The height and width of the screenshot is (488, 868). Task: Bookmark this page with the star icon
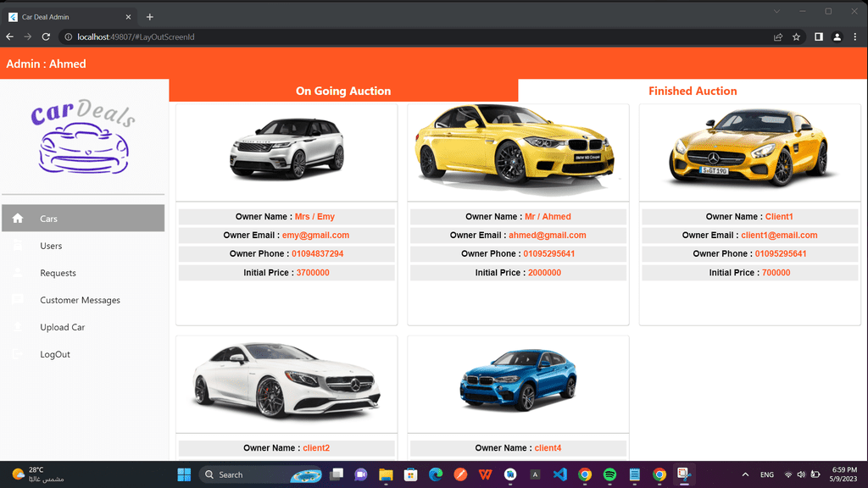(x=796, y=36)
